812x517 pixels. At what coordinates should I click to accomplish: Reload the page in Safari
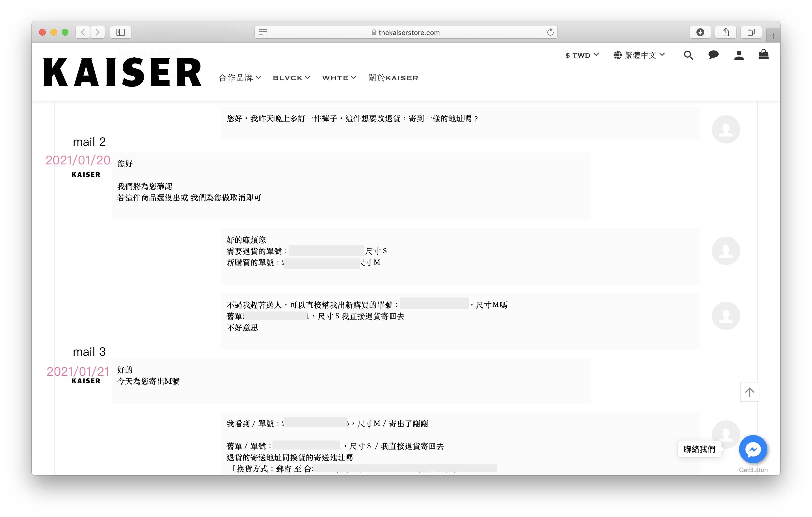pyautogui.click(x=550, y=32)
